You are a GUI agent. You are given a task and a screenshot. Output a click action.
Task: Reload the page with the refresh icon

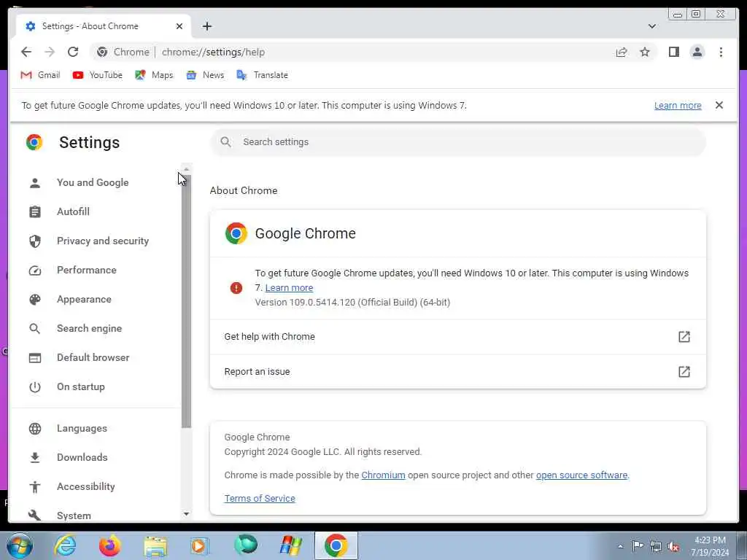click(73, 52)
